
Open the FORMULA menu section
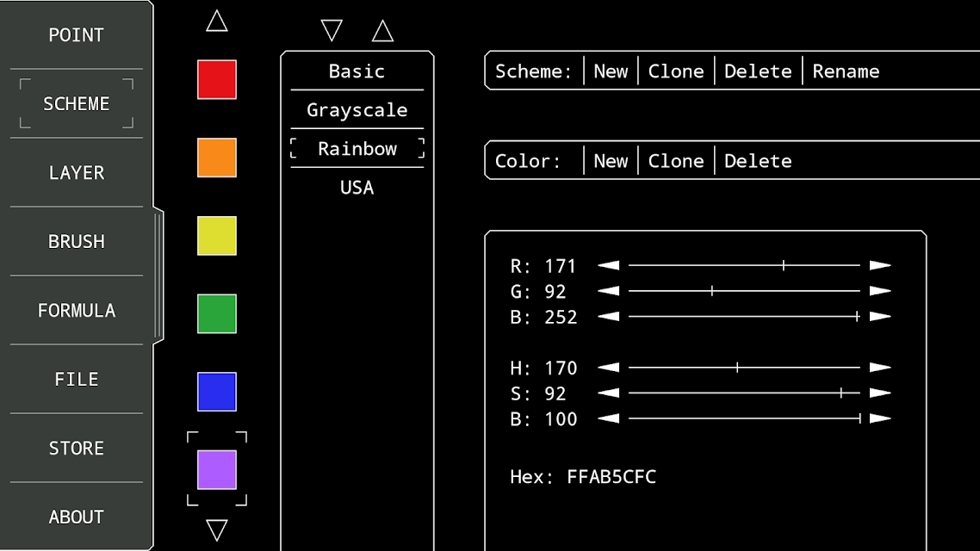(77, 310)
